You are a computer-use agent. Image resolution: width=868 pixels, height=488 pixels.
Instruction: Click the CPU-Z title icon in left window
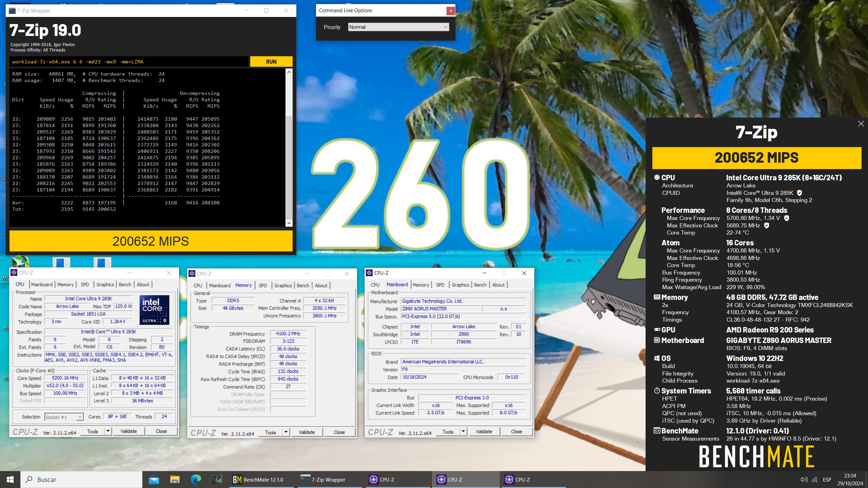pyautogui.click(x=14, y=272)
